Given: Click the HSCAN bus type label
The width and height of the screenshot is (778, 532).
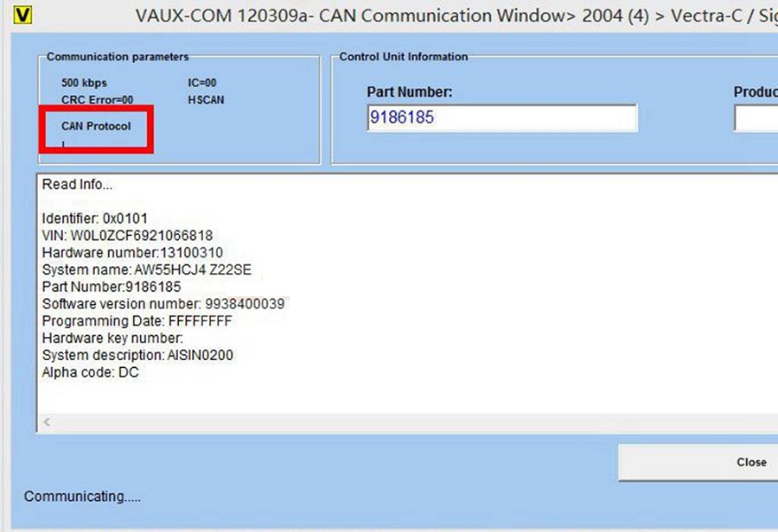Looking at the screenshot, I should coord(206,99).
